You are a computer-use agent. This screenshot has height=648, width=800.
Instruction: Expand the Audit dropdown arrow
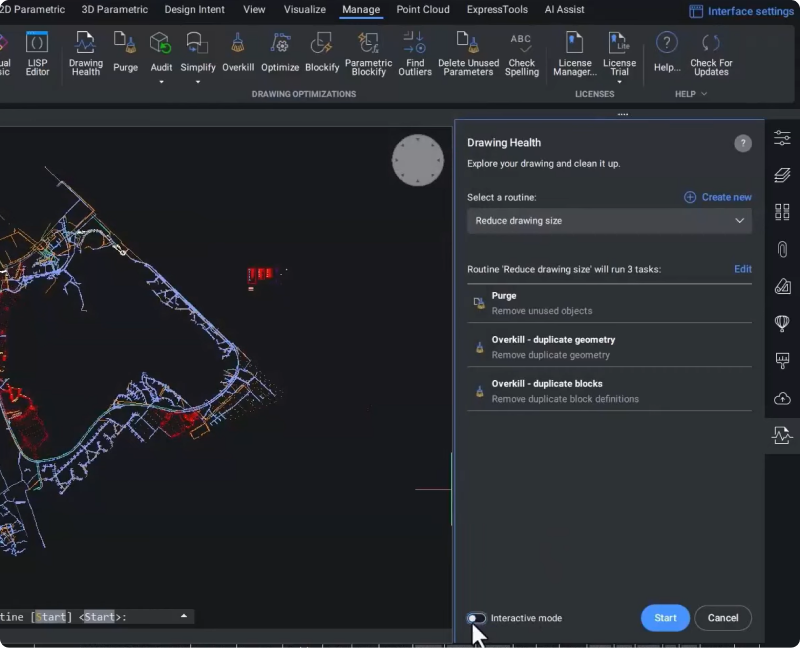click(161, 82)
